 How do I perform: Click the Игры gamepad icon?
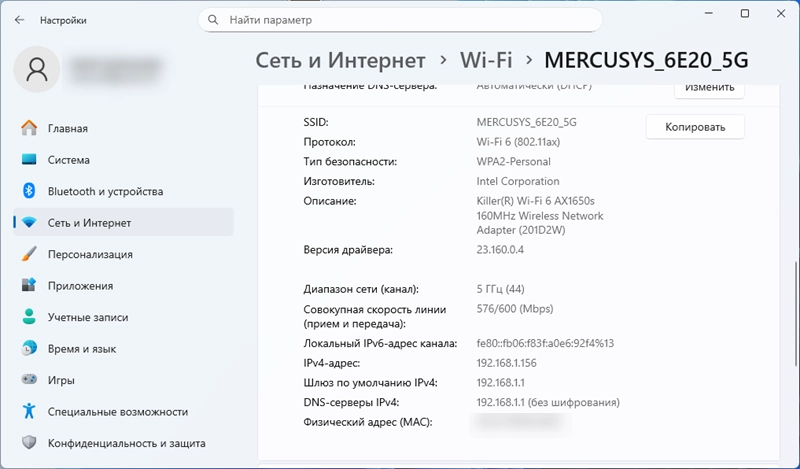tap(29, 380)
